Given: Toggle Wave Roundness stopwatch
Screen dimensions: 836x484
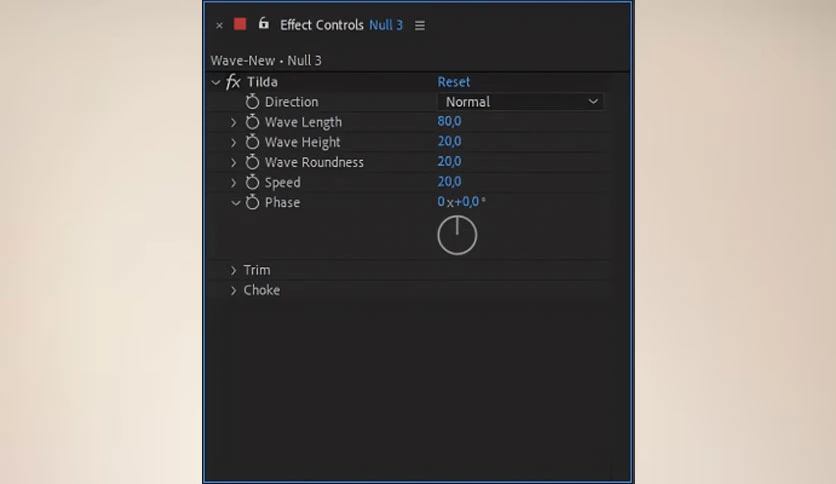Looking at the screenshot, I should tap(252, 162).
